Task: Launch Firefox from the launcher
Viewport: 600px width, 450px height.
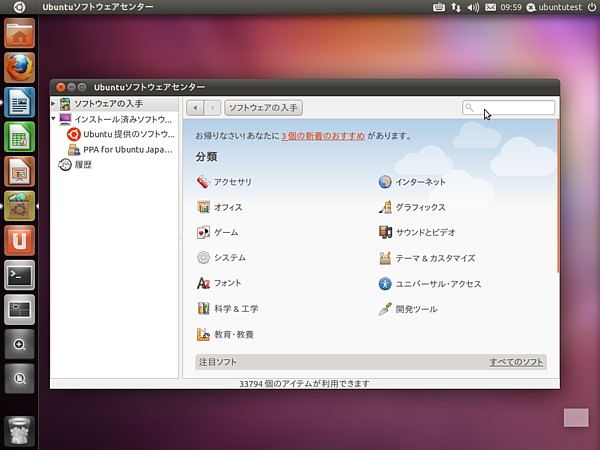Action: click(x=20, y=68)
